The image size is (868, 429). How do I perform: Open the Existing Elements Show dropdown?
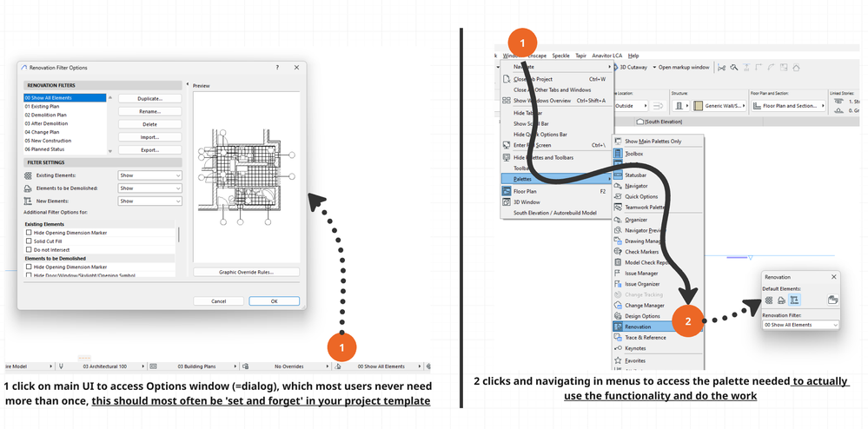[150, 175]
